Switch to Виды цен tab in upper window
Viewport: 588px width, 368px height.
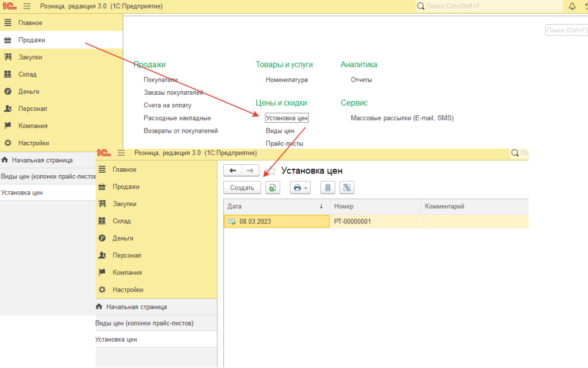48,176
